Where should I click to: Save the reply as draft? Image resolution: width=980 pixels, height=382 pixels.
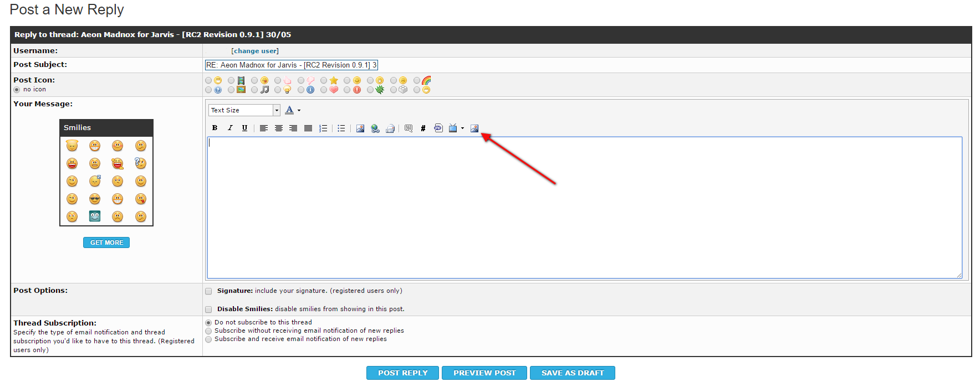(x=572, y=373)
